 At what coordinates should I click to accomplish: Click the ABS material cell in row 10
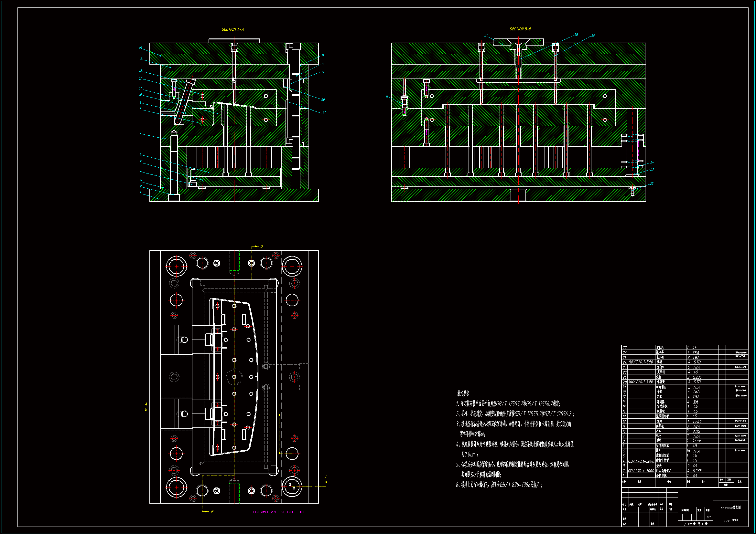696,431
